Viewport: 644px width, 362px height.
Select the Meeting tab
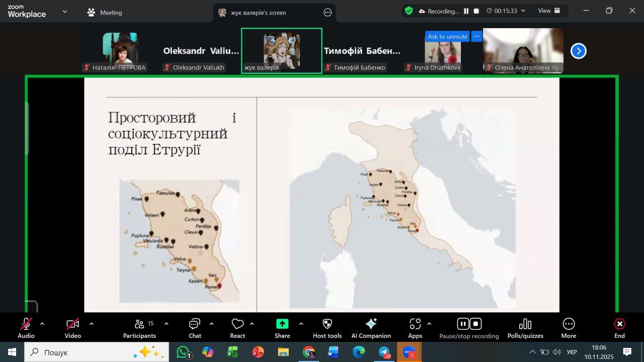pos(105,13)
